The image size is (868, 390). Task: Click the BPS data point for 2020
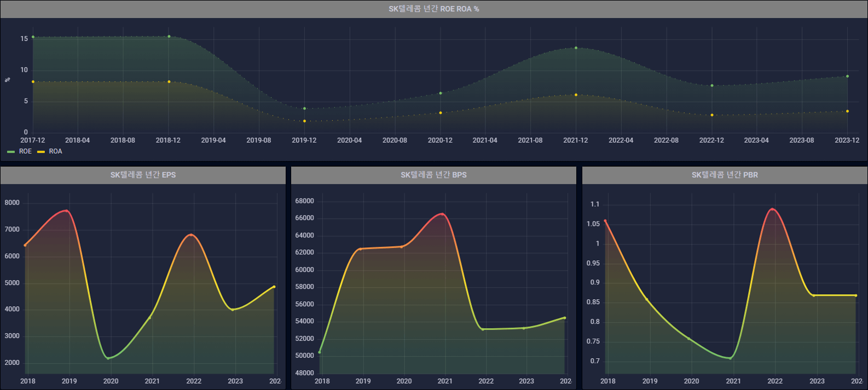point(401,247)
